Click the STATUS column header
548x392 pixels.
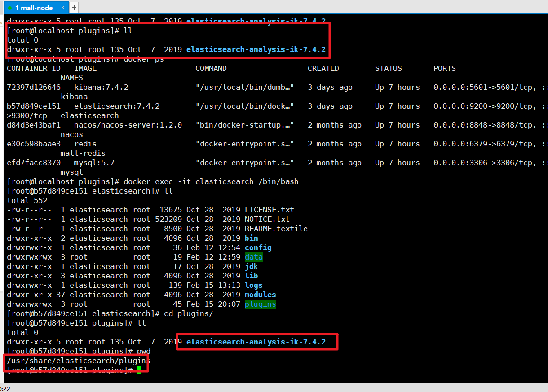coord(389,68)
